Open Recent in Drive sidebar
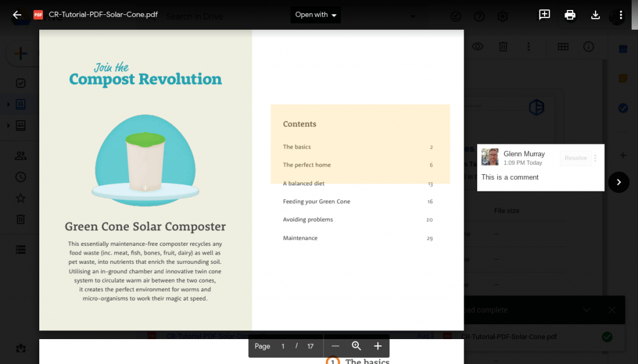The width and height of the screenshot is (638, 364). coord(21,177)
